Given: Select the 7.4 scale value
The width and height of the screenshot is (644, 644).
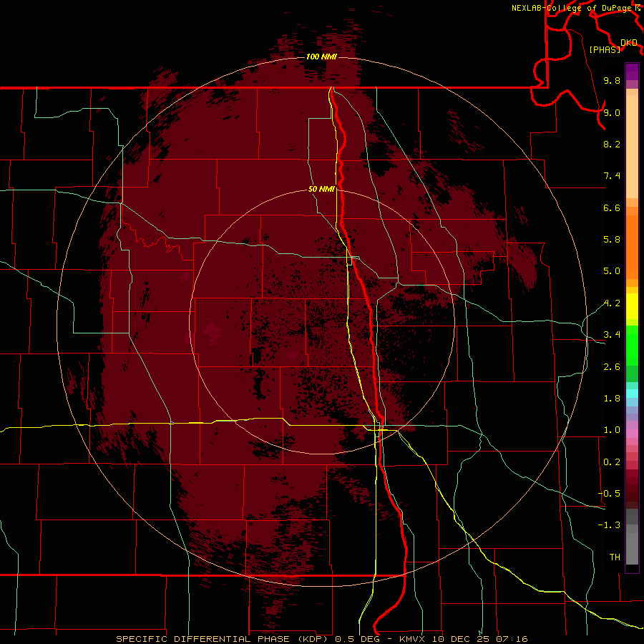Looking at the screenshot, I should point(612,176).
